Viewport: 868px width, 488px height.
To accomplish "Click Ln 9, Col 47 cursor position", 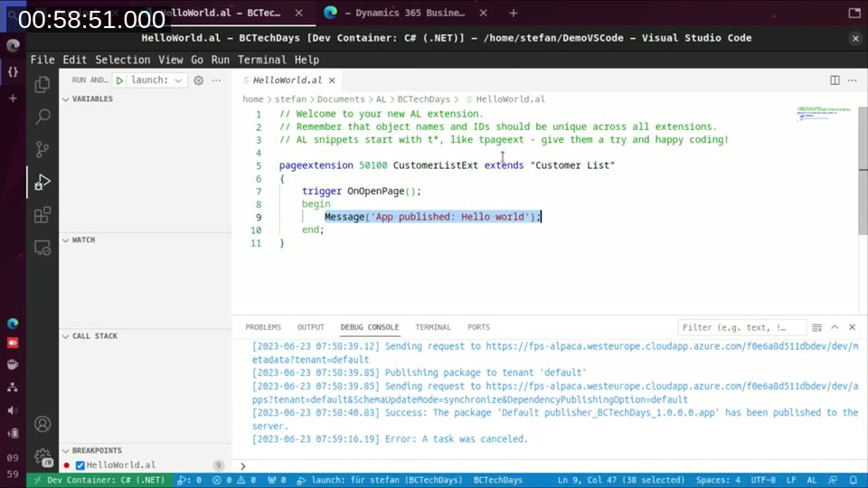I will [621, 480].
